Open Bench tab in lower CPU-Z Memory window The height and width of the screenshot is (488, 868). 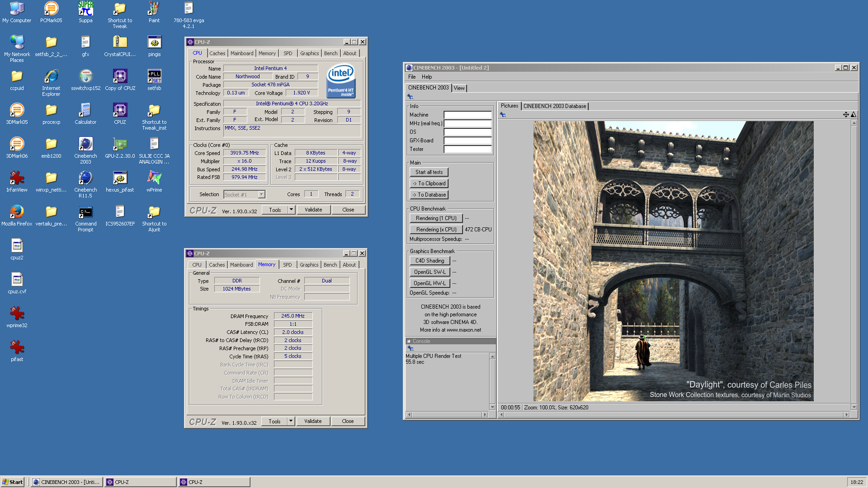pos(330,265)
